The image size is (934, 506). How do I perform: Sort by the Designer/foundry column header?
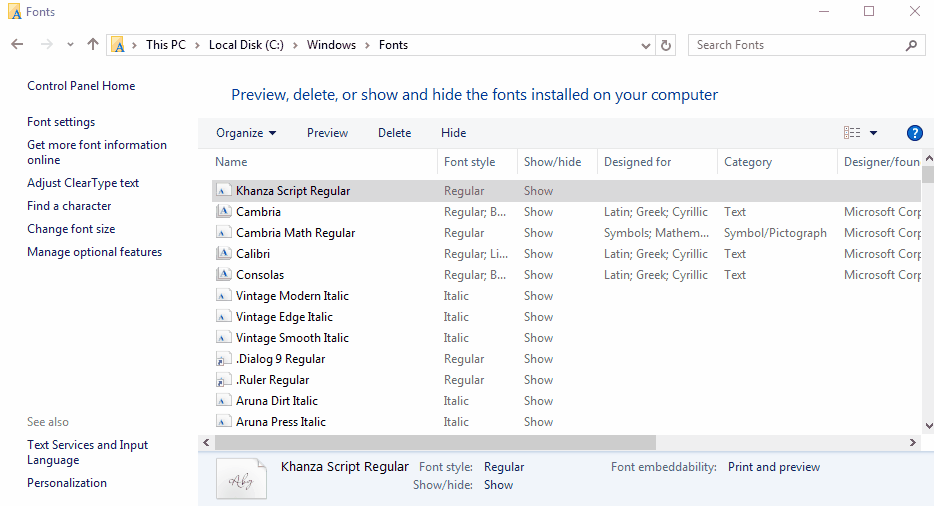click(x=880, y=162)
